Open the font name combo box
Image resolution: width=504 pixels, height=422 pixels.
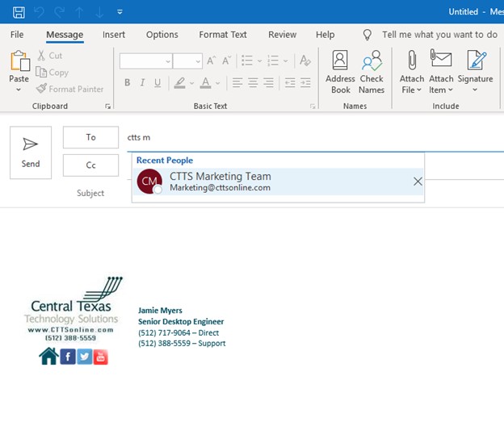click(x=145, y=61)
